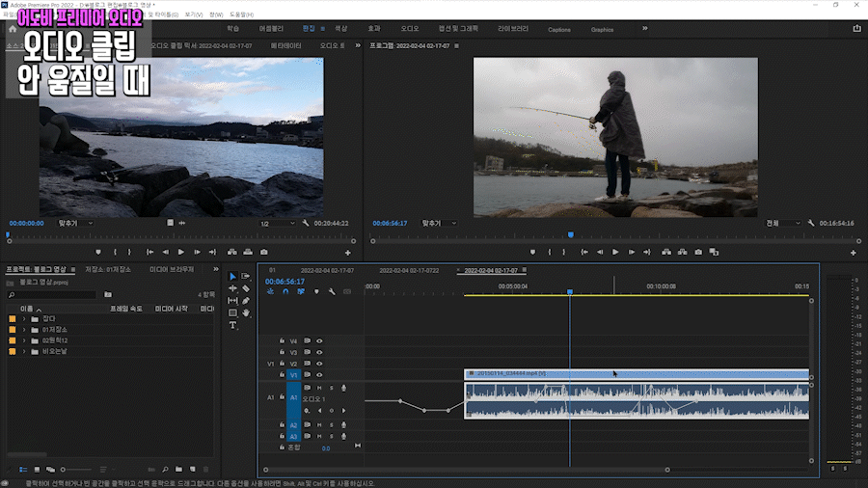This screenshot has height=488, width=868.
Task: Click Export Frame camera in Program monitor
Action: pos(698,253)
